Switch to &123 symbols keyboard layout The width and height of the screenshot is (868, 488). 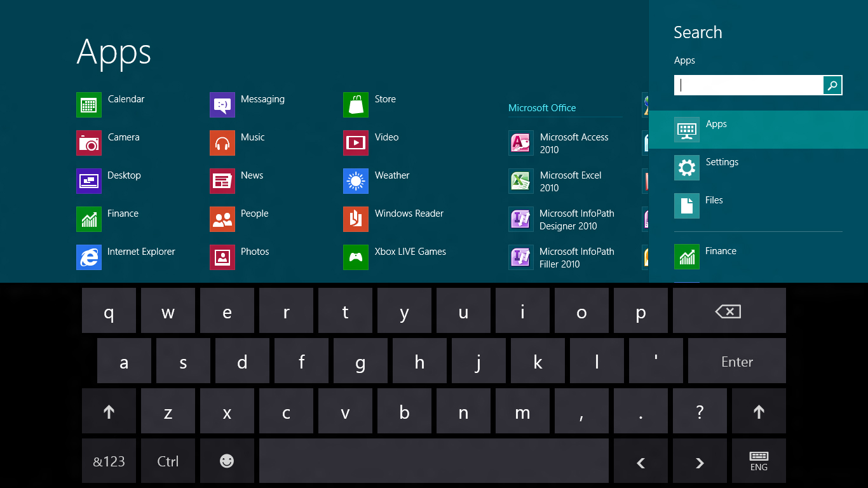tap(109, 461)
